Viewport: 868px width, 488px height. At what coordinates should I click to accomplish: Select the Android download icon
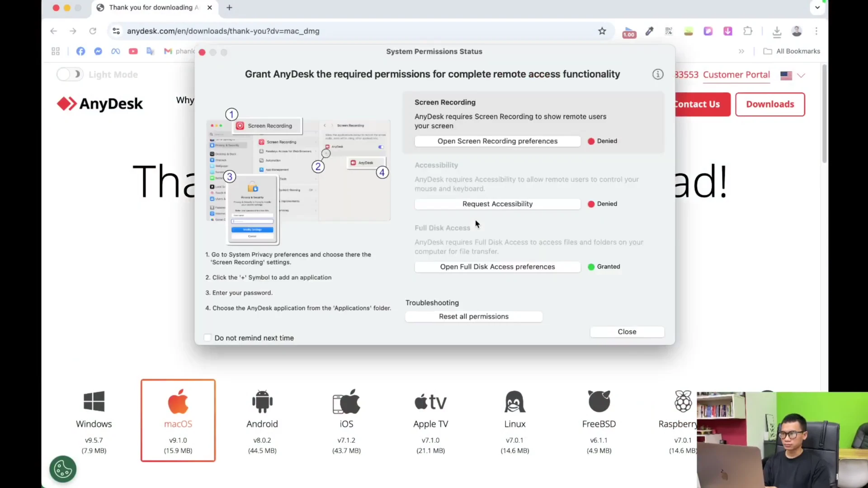tap(262, 401)
